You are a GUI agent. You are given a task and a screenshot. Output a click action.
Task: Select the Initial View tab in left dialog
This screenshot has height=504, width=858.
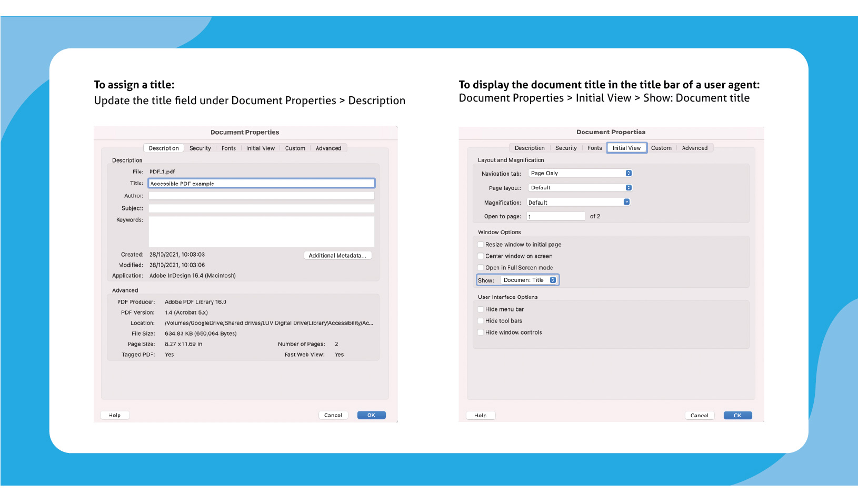click(261, 148)
